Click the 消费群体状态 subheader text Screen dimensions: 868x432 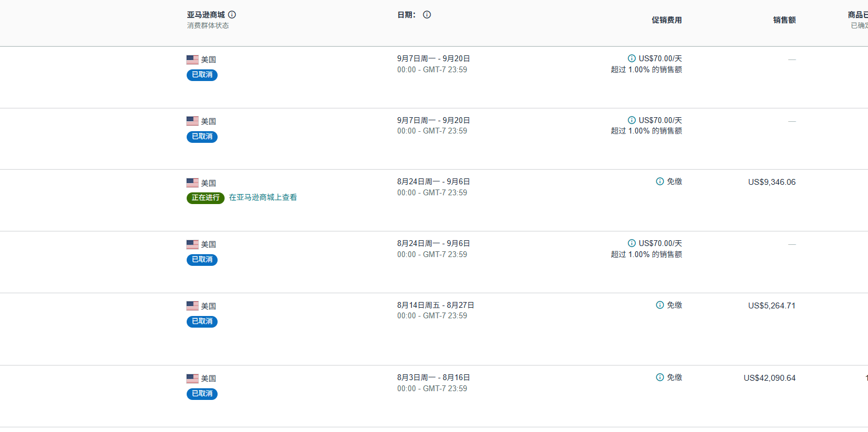(208, 26)
